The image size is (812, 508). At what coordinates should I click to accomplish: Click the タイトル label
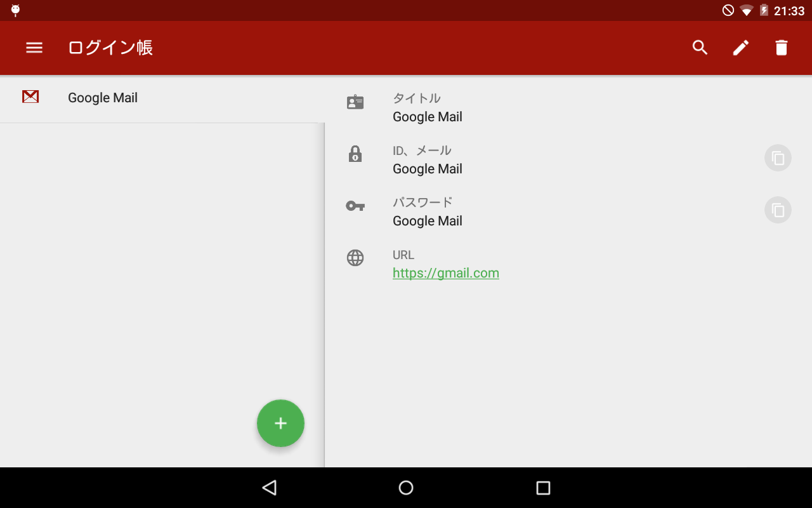417,98
